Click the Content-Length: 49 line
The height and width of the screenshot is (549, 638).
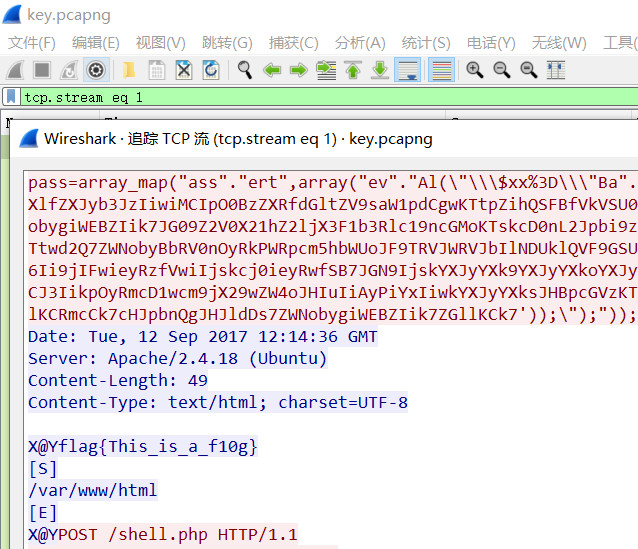(x=118, y=381)
